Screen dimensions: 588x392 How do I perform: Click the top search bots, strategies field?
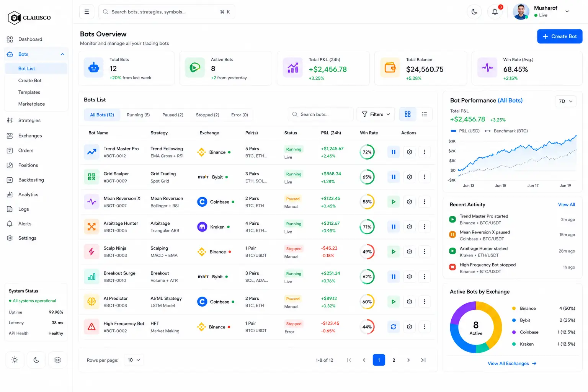point(167,12)
